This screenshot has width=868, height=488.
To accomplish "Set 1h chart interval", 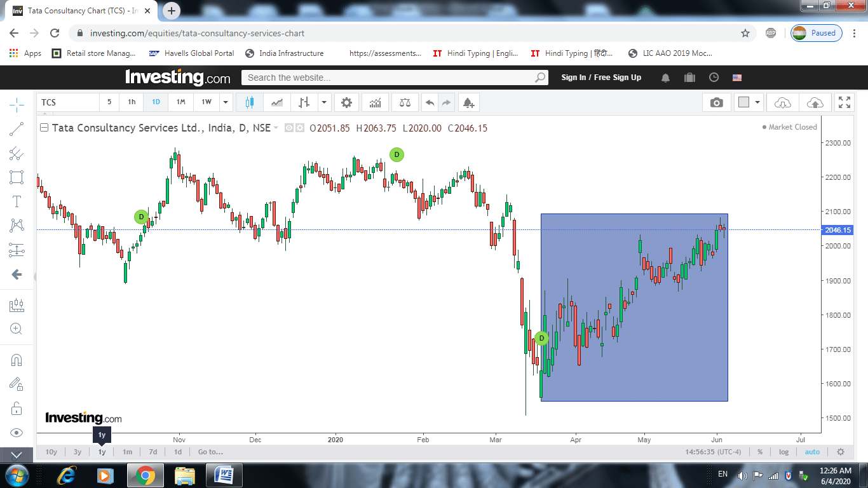I will 132,102.
